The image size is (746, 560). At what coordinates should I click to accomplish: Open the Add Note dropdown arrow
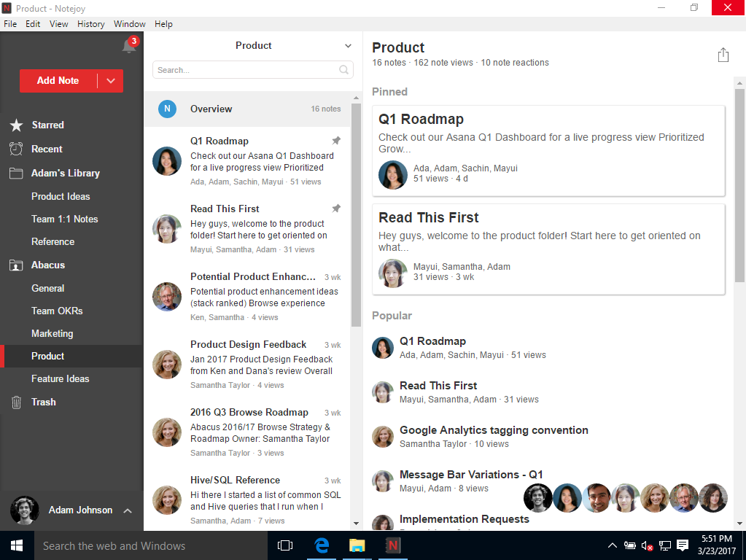click(x=111, y=81)
